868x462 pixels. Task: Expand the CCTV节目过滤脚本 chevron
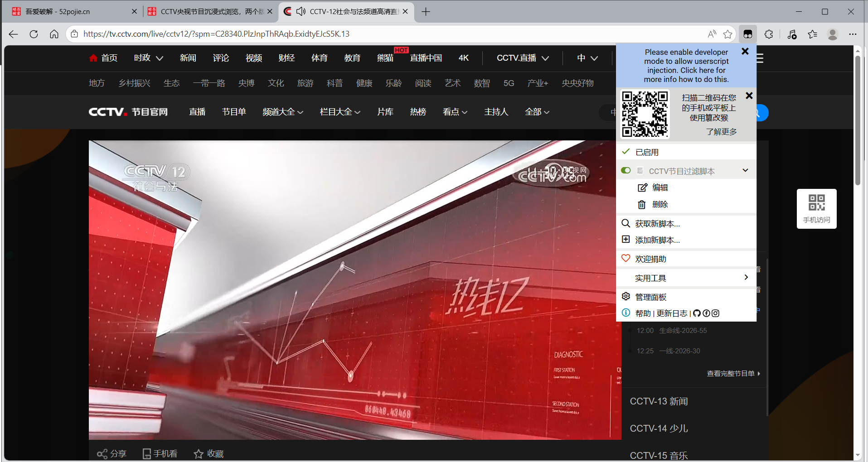[x=745, y=171]
